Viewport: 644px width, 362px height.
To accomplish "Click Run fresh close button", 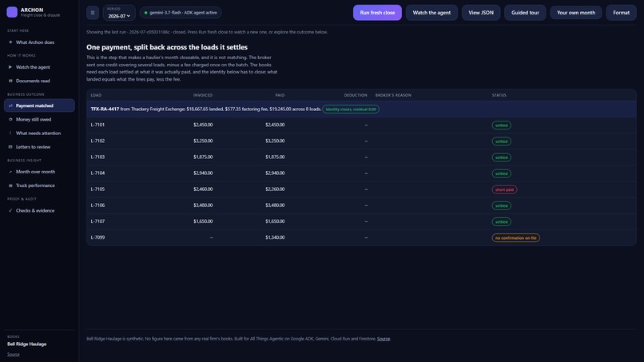I will coord(377,13).
